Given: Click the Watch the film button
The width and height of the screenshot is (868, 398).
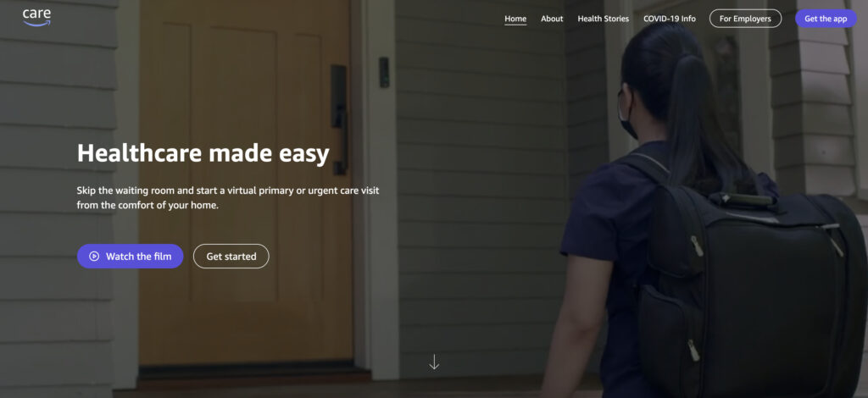Looking at the screenshot, I should [x=130, y=257].
